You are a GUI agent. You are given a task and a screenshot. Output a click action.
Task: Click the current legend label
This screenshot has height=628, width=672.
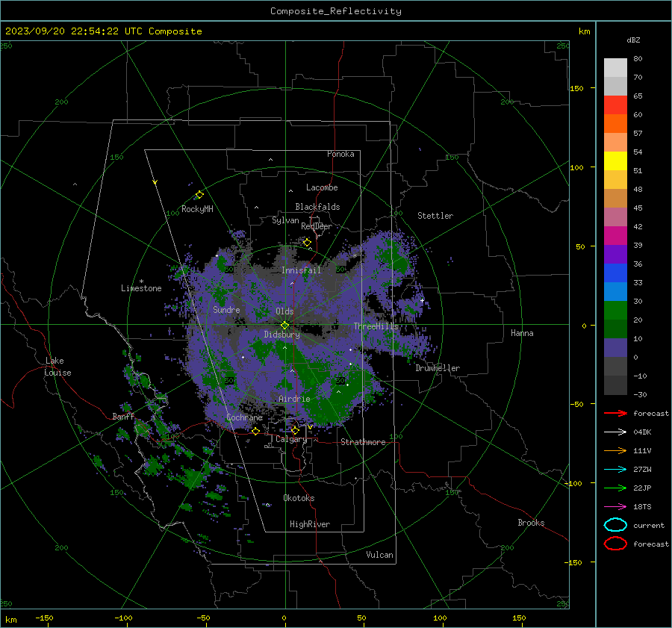click(649, 525)
